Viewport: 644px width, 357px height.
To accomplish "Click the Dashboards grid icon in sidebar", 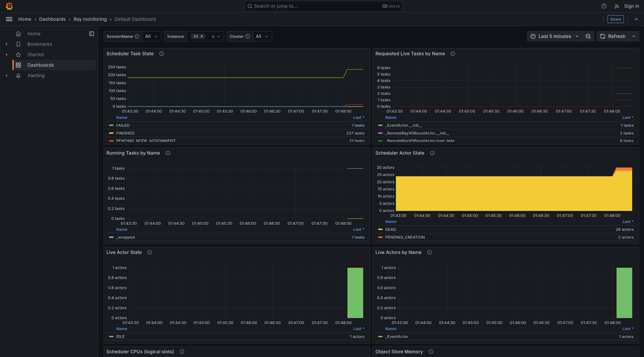I will [18, 65].
